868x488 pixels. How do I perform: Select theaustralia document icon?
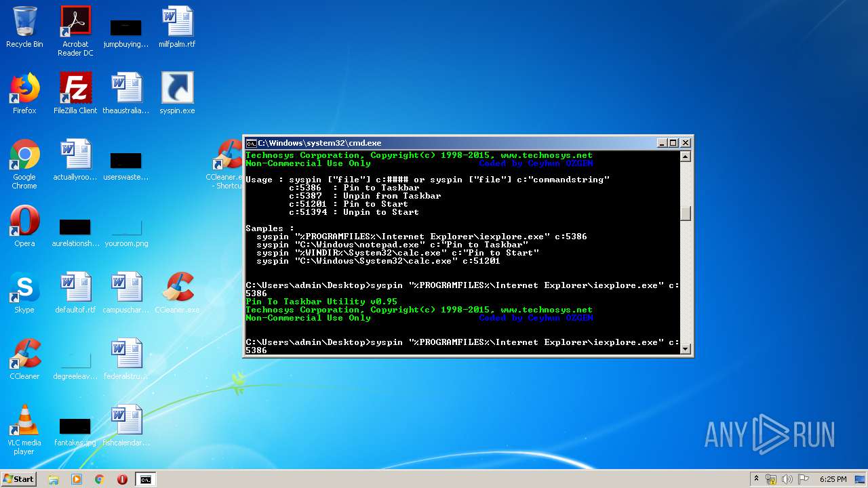point(125,94)
